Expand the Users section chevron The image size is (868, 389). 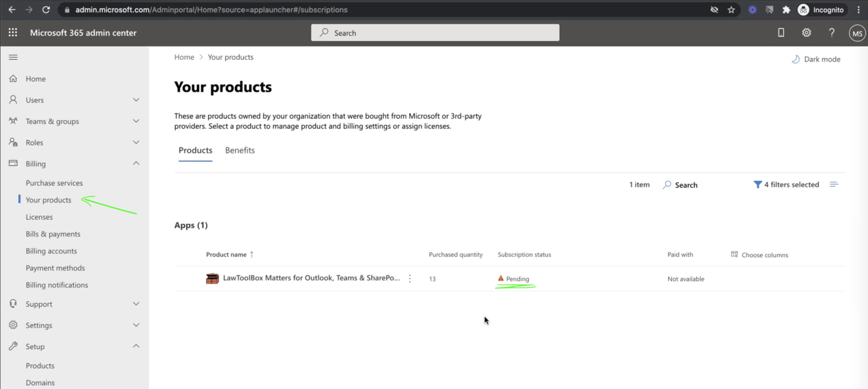pyautogui.click(x=136, y=100)
